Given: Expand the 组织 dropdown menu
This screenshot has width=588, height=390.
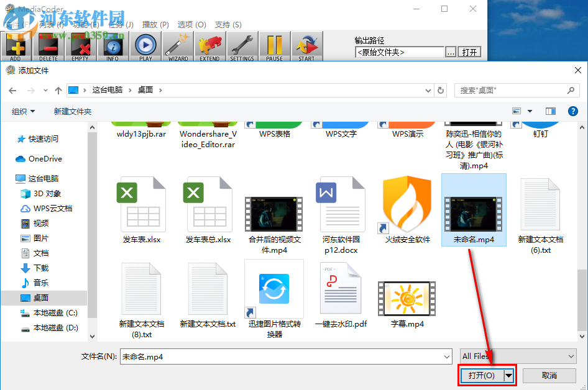Looking at the screenshot, I should pyautogui.click(x=24, y=111).
